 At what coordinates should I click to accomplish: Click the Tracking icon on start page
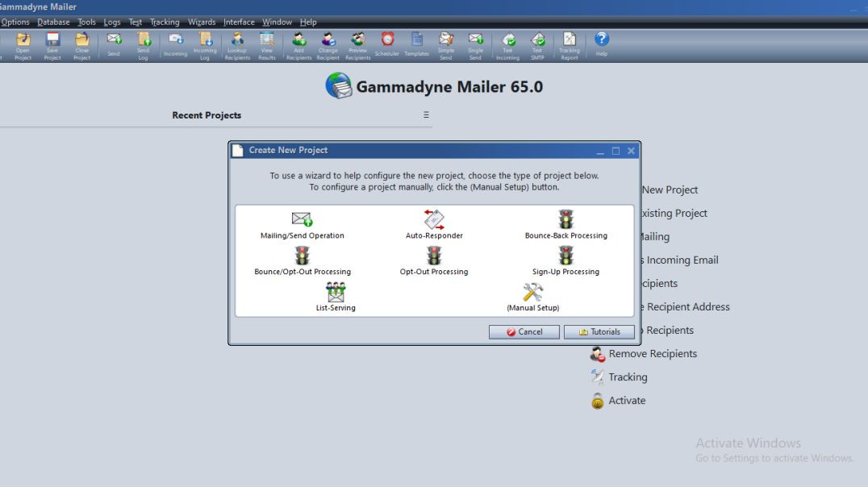click(597, 377)
